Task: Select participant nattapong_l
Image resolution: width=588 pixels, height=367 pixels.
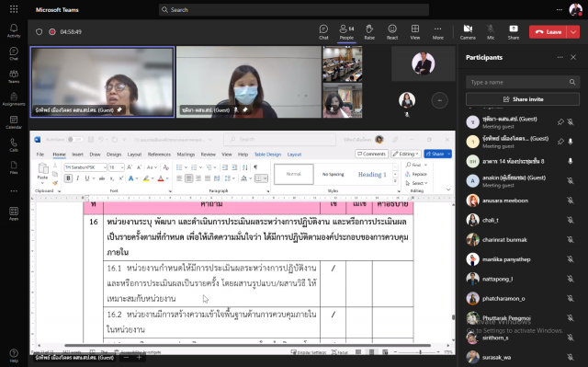Action: click(x=523, y=279)
